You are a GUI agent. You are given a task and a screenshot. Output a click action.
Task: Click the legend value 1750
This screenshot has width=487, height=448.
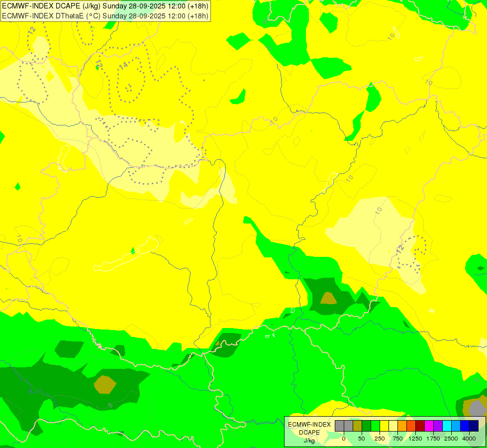[x=433, y=439]
